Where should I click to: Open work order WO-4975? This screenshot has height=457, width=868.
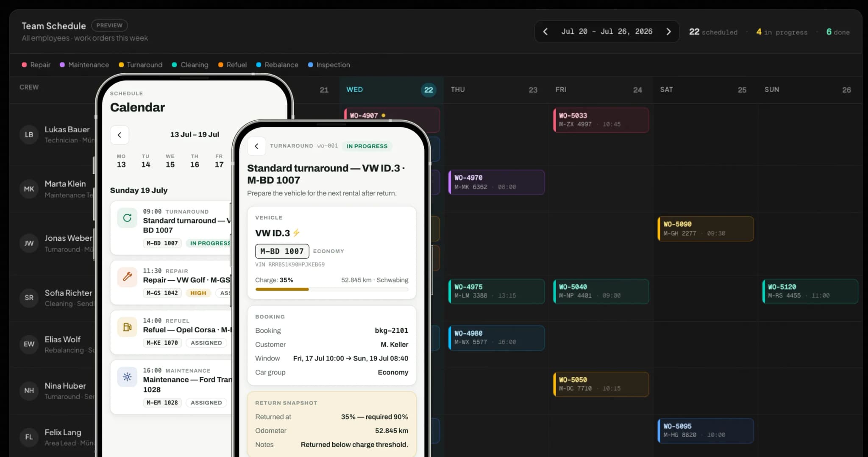click(497, 291)
